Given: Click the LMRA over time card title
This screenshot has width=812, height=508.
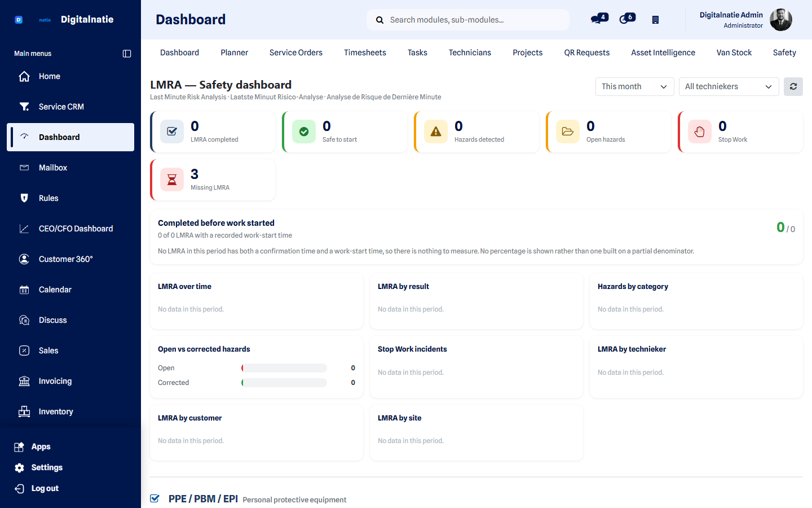Looking at the screenshot, I should pyautogui.click(x=184, y=287).
